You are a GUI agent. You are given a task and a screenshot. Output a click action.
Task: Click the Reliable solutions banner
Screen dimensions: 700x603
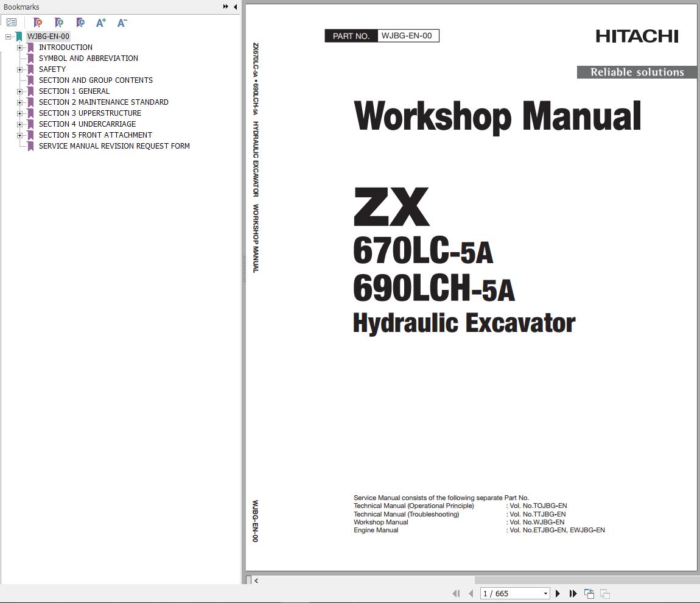coord(637,72)
